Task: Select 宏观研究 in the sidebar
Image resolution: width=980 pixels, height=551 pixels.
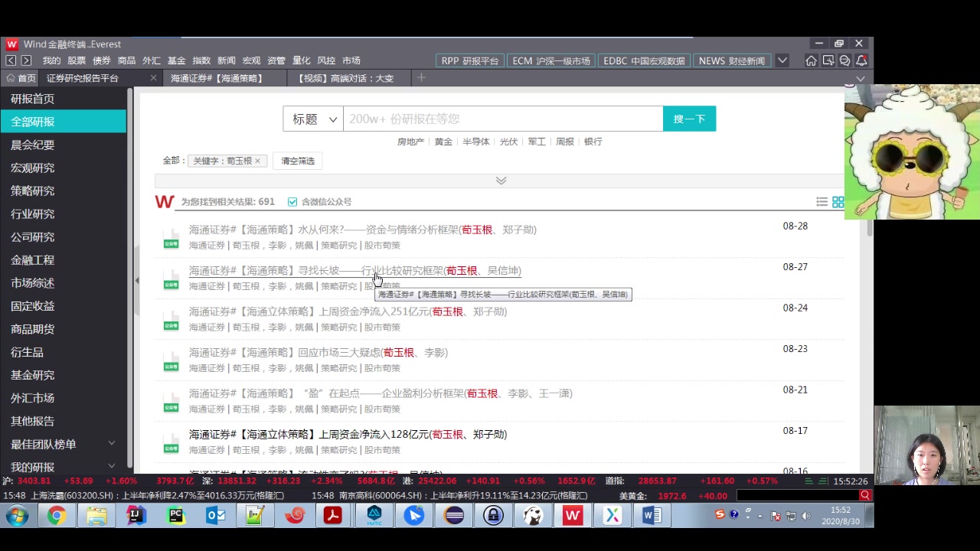Action: point(63,168)
